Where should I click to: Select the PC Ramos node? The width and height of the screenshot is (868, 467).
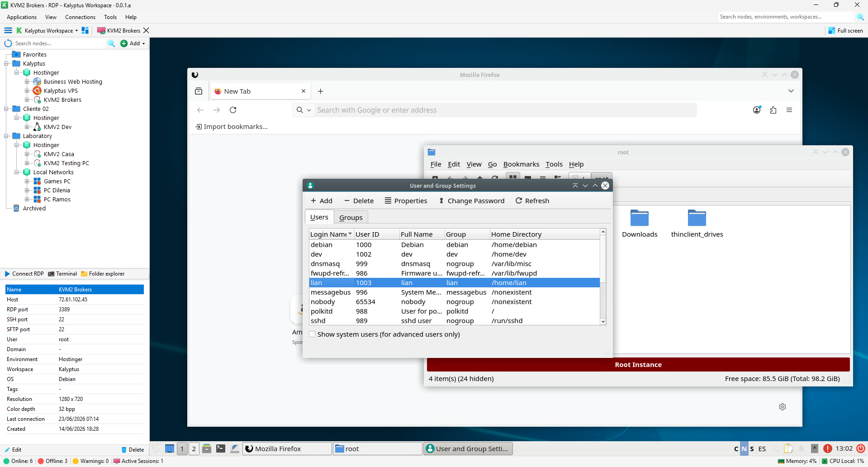pyautogui.click(x=57, y=199)
